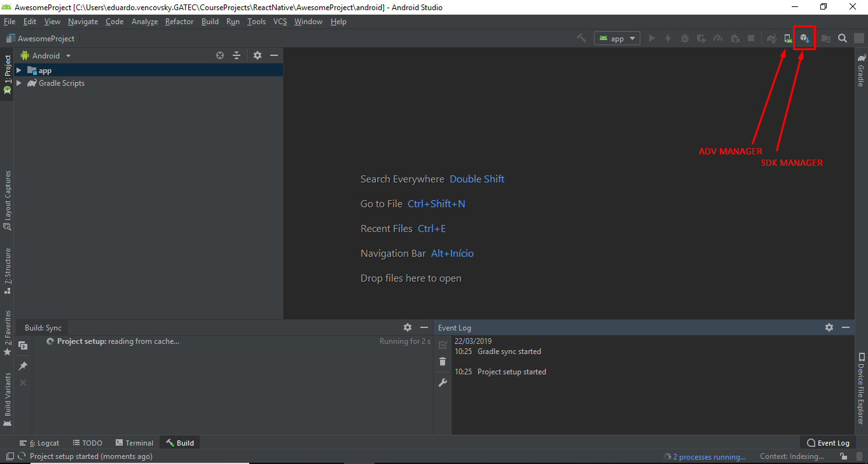Click the Project setup reading from cache row

coord(233,341)
